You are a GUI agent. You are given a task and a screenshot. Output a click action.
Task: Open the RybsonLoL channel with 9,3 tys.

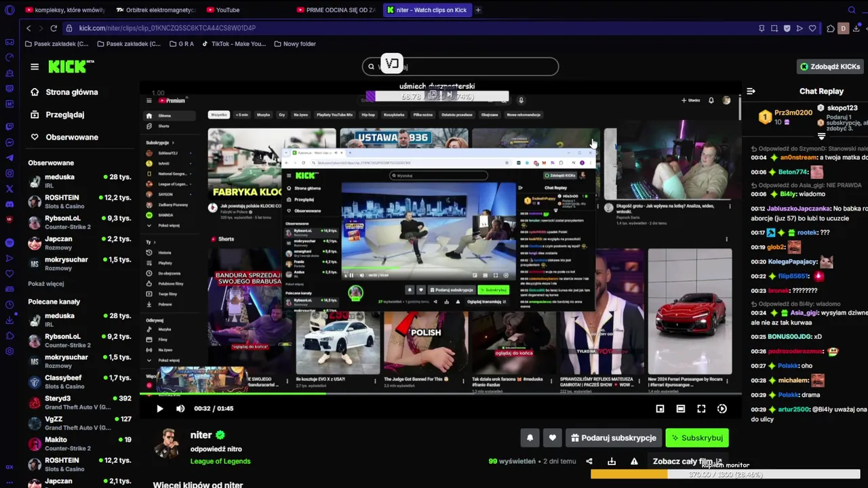tap(79, 222)
